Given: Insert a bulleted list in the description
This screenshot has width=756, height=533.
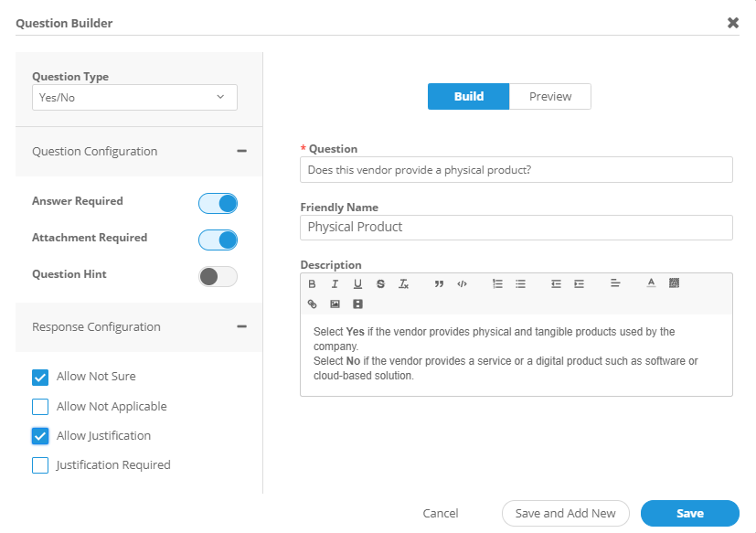Looking at the screenshot, I should click(520, 284).
